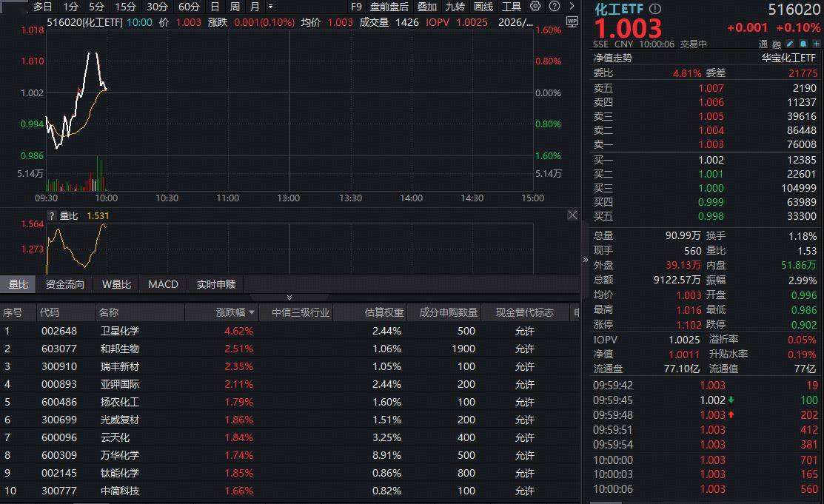This screenshot has width=824, height=504.
Task: Click the question mark beside 量比 indicator
Action: (51, 216)
